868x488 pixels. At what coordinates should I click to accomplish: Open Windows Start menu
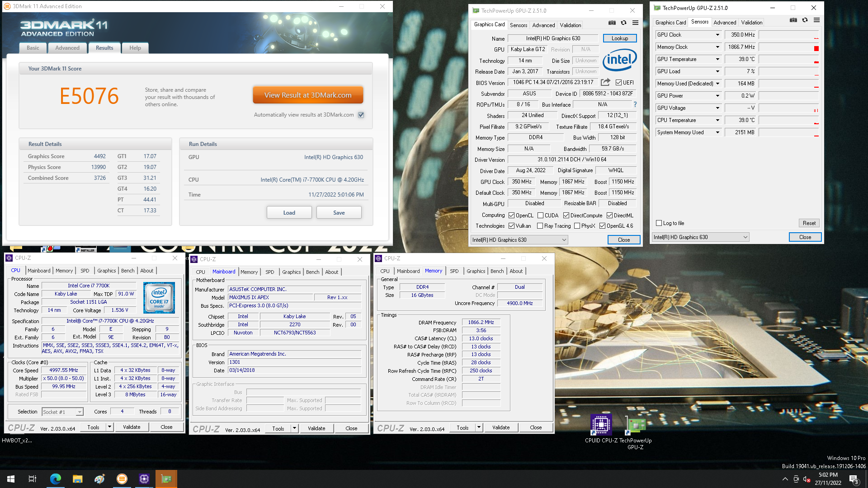pyautogui.click(x=11, y=479)
